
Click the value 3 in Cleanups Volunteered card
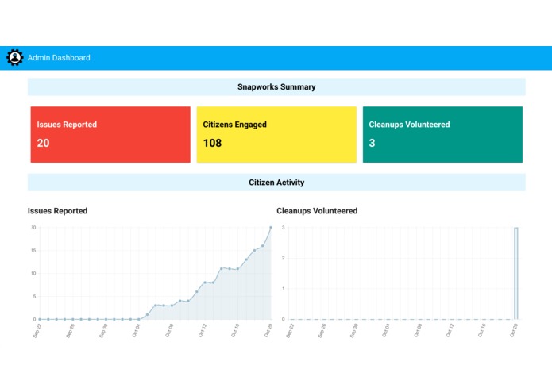point(373,143)
